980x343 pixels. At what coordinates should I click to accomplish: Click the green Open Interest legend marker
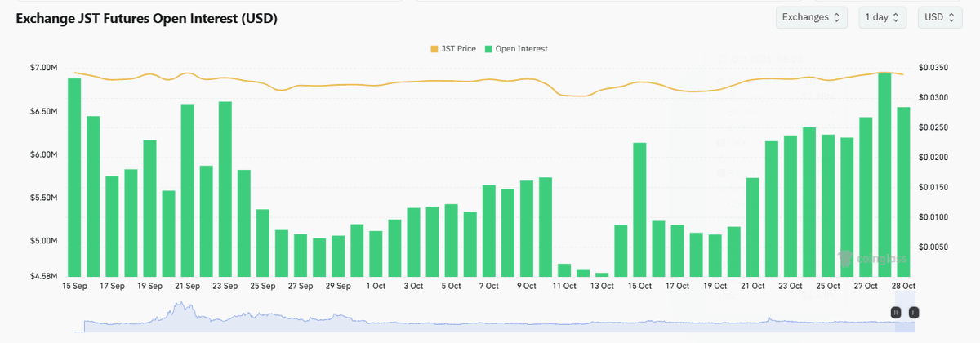488,49
